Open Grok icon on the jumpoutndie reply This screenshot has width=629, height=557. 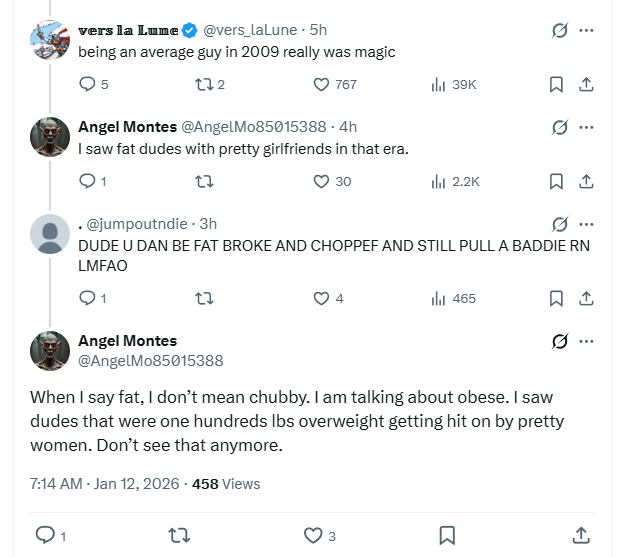point(560,224)
